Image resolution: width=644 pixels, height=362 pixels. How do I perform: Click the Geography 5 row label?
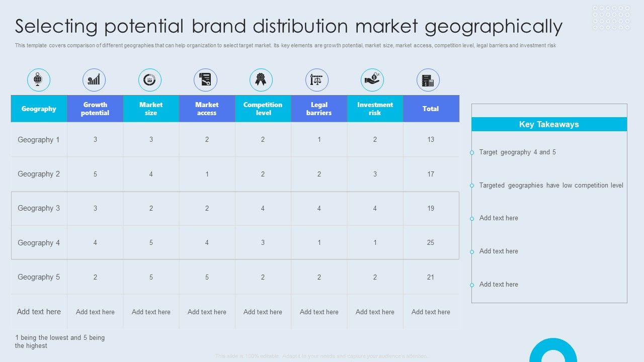click(x=39, y=277)
